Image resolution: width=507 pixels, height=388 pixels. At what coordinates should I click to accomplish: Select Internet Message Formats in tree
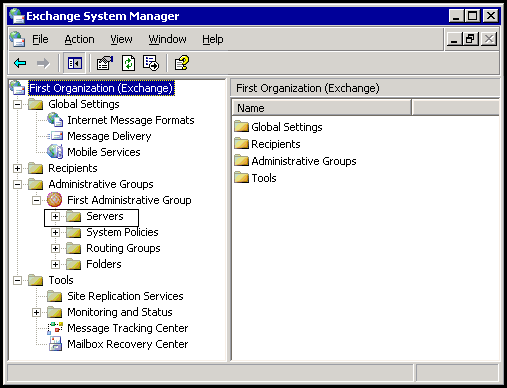tap(131, 120)
